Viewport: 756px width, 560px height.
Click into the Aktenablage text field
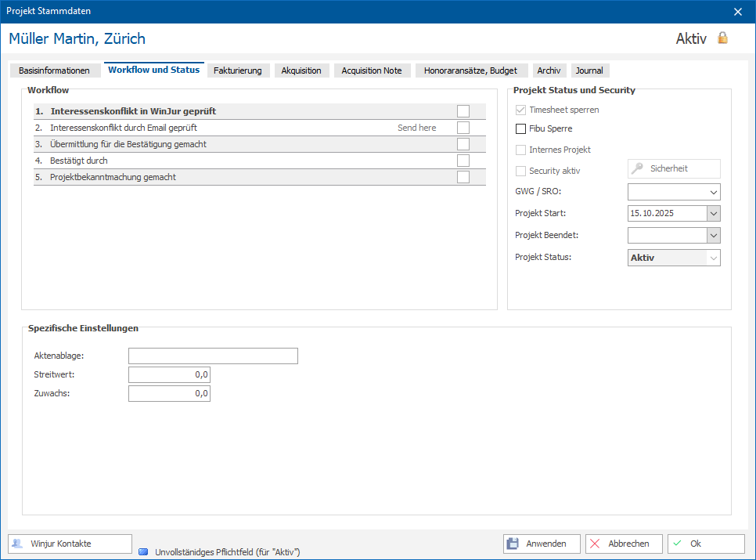point(213,356)
